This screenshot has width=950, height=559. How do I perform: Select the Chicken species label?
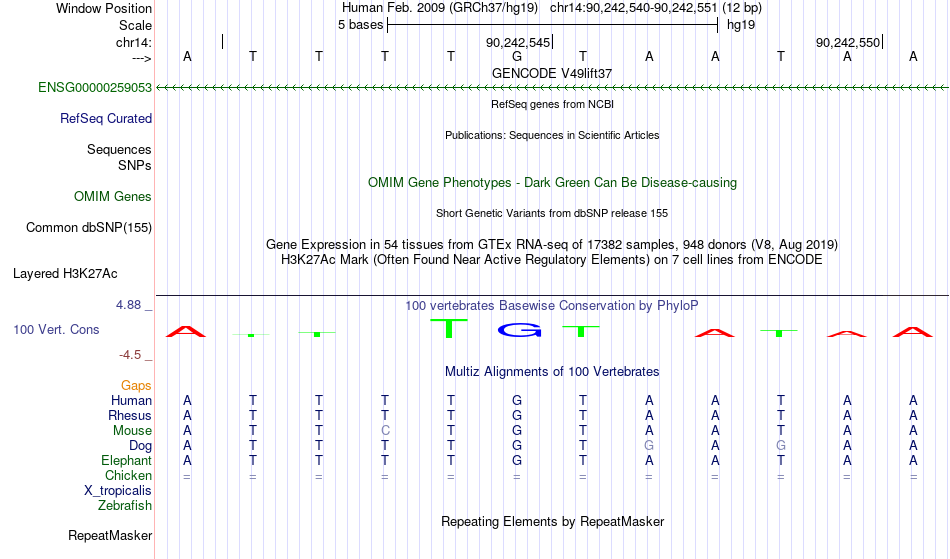pyautogui.click(x=128, y=475)
